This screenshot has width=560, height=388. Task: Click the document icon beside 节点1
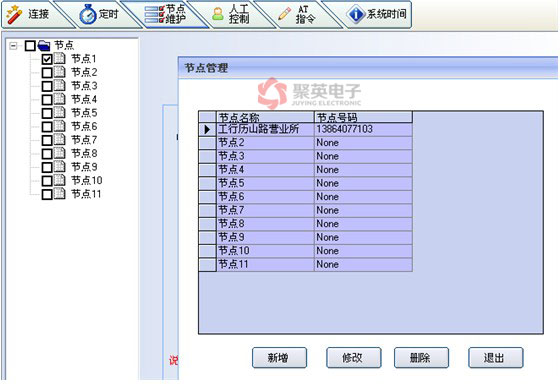[x=60, y=59]
